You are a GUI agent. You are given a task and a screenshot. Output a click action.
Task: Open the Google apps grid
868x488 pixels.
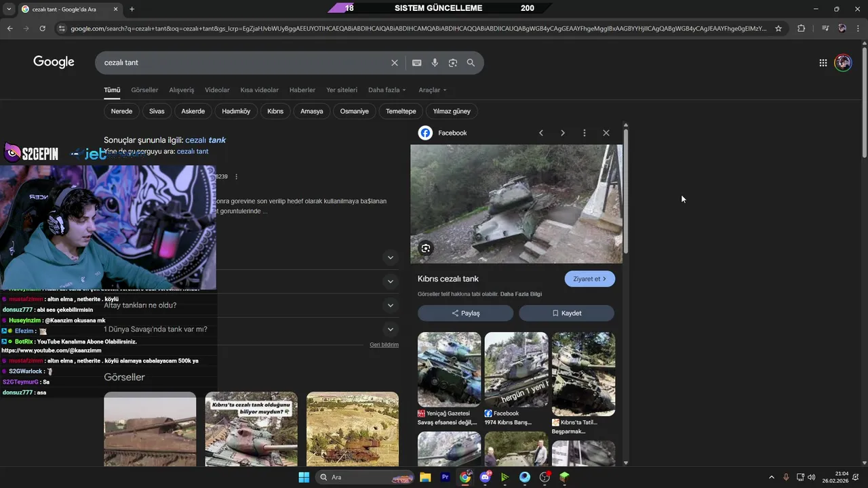click(823, 62)
